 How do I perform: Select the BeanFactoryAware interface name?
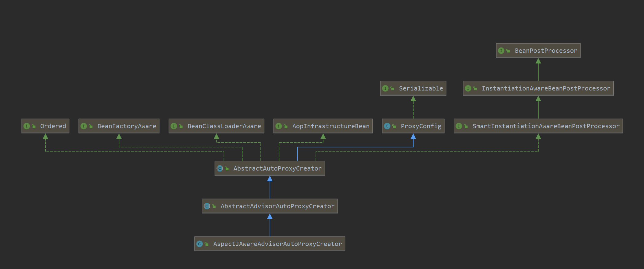click(127, 126)
